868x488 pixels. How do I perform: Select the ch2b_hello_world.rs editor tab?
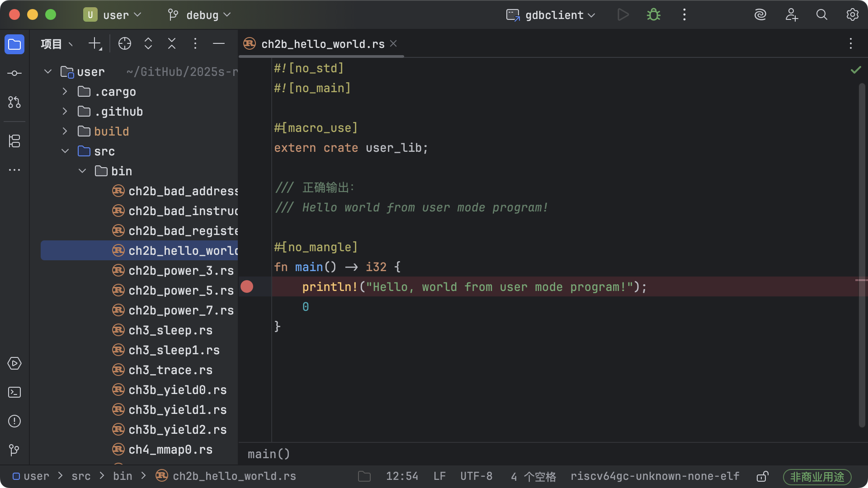coord(322,44)
